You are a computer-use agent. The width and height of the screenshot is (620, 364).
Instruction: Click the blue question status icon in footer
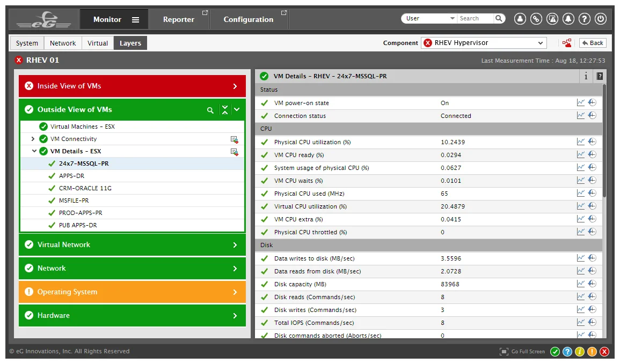pyautogui.click(x=567, y=351)
